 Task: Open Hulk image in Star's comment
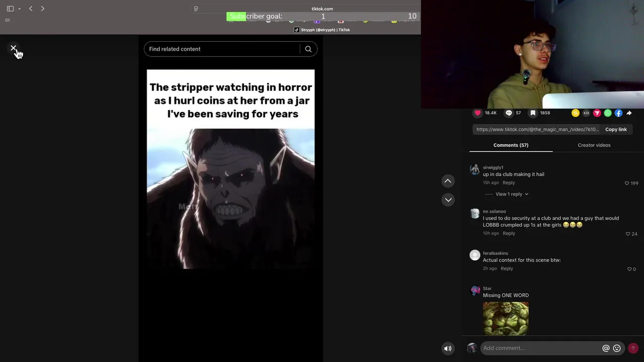(506, 318)
